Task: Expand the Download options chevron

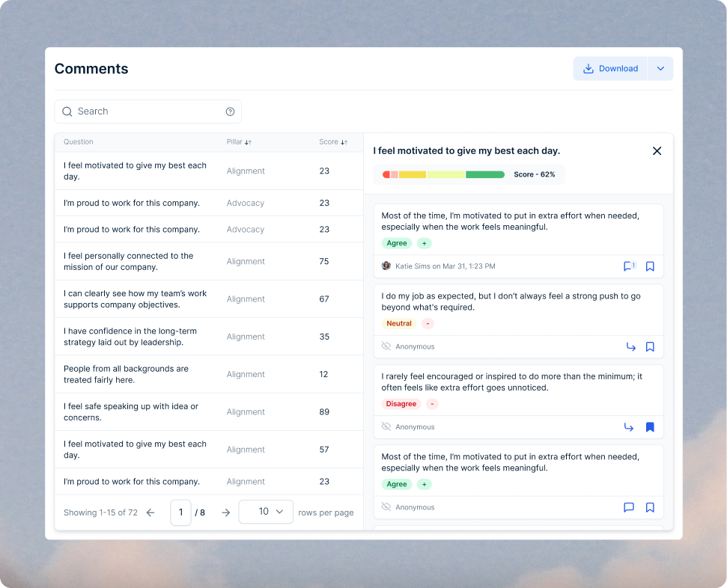Action: [x=660, y=69]
